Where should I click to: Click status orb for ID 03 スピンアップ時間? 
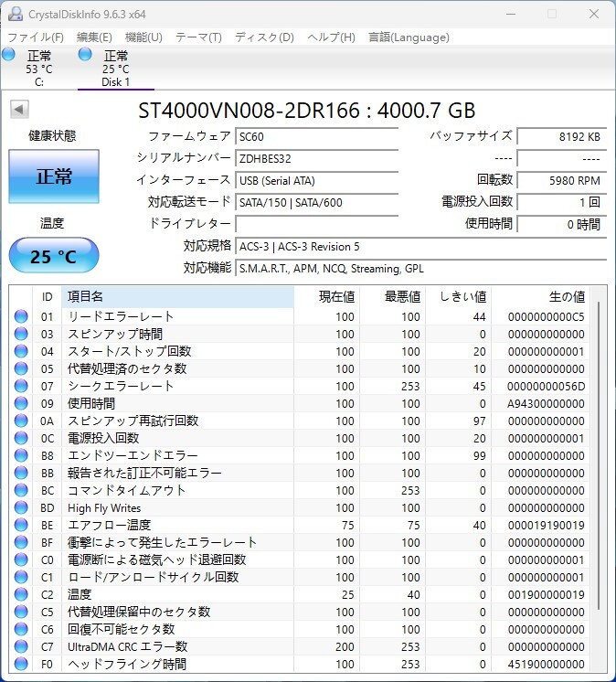[21, 334]
